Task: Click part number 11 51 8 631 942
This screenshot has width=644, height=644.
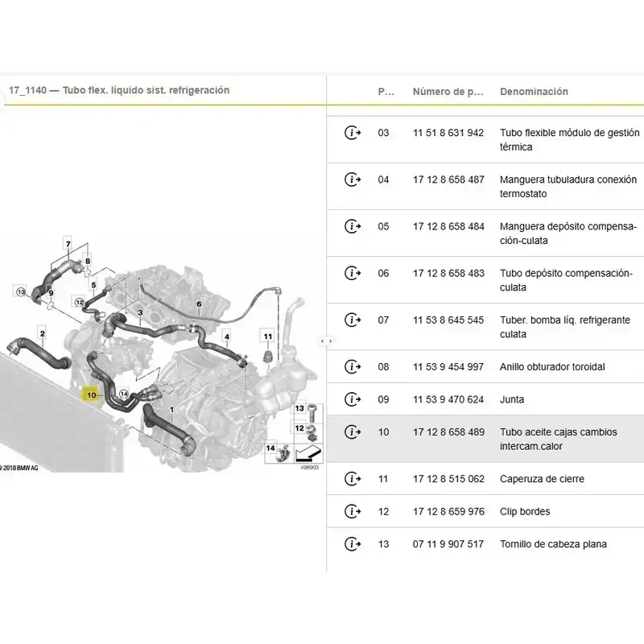Action: [448, 133]
